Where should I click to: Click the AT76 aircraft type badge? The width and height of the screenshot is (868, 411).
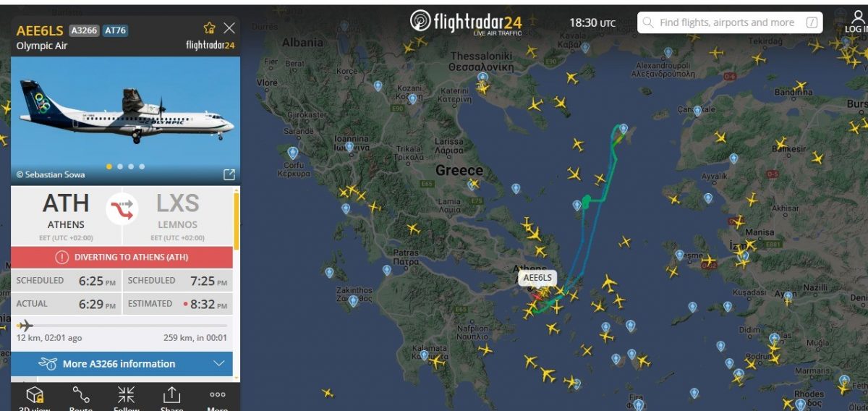(116, 30)
